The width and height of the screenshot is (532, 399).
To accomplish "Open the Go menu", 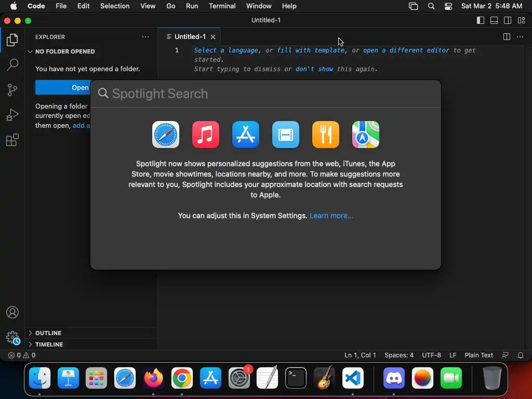I will pos(170,6).
